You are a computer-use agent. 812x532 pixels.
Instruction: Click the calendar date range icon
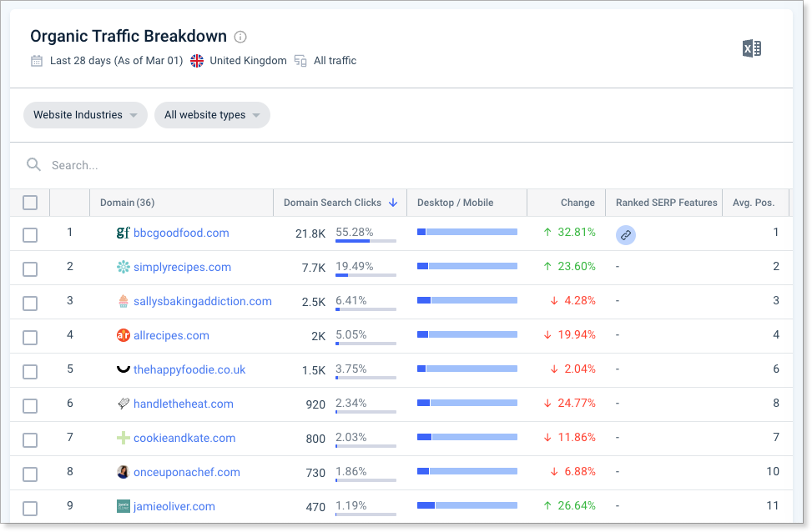tap(37, 61)
